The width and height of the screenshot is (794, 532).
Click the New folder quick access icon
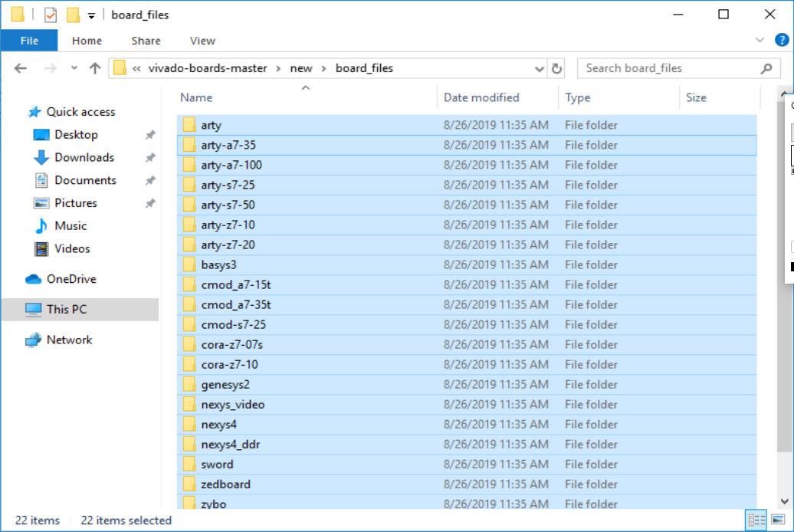pos(73,15)
